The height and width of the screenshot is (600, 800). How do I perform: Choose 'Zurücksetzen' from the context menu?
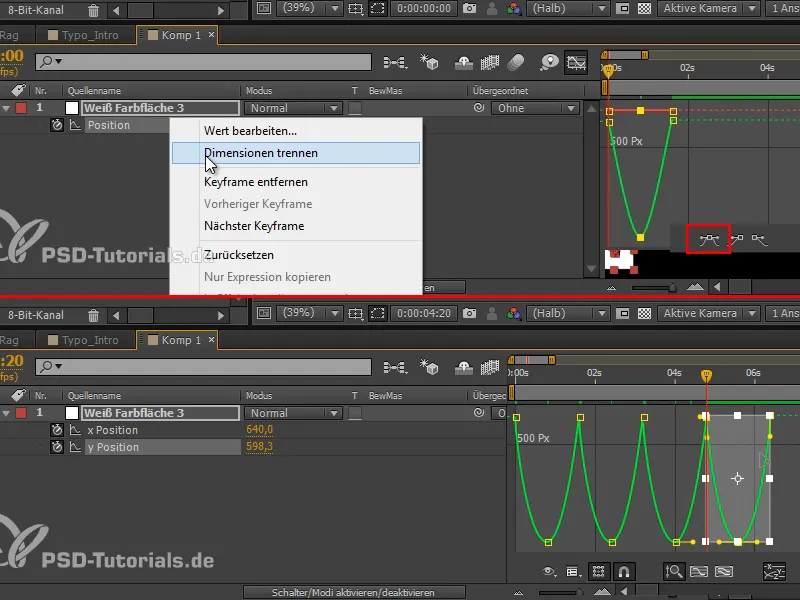(295, 255)
